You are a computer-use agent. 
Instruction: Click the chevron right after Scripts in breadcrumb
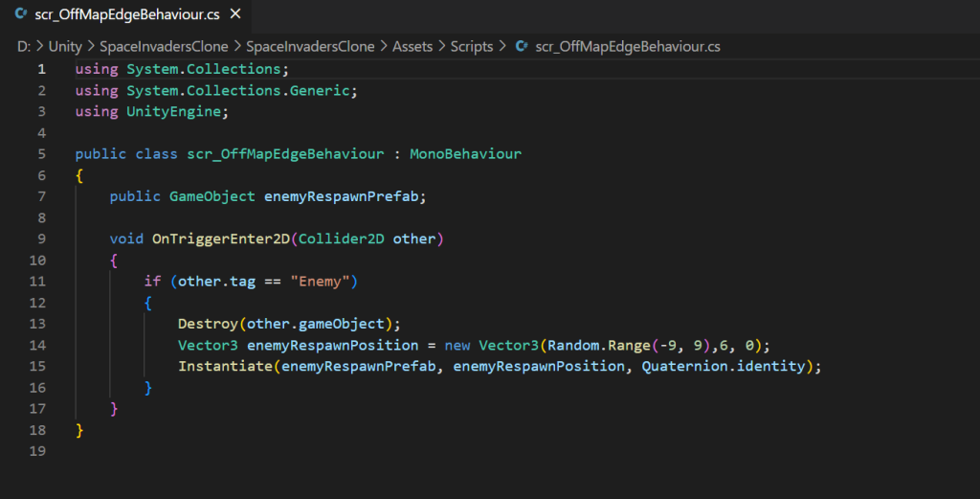tap(503, 46)
